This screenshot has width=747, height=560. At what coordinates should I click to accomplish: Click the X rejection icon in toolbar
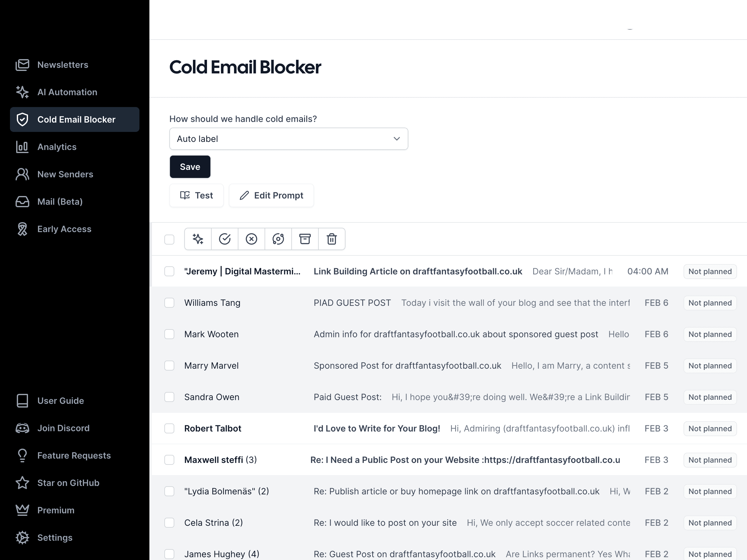point(251,238)
